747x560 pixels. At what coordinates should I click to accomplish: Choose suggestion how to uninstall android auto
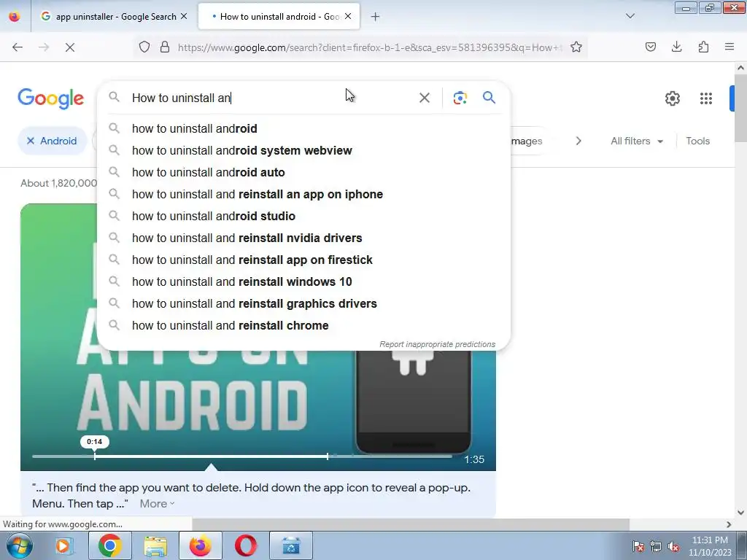303,172
